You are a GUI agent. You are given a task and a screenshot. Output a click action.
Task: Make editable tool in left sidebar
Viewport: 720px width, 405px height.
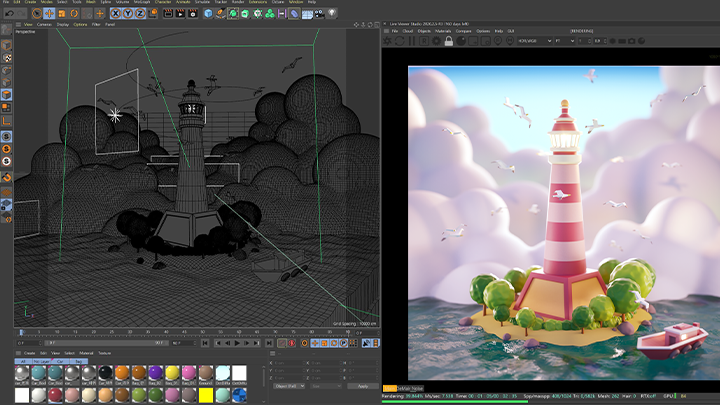(6, 30)
